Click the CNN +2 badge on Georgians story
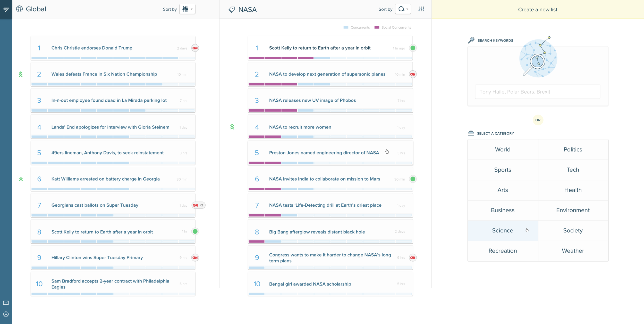The height and width of the screenshot is (324, 644). pos(198,205)
